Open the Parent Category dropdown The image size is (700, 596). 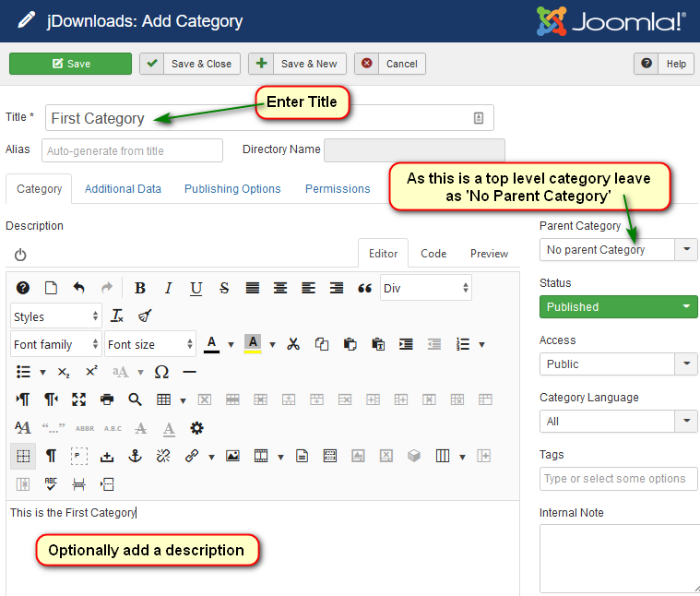[x=618, y=249]
